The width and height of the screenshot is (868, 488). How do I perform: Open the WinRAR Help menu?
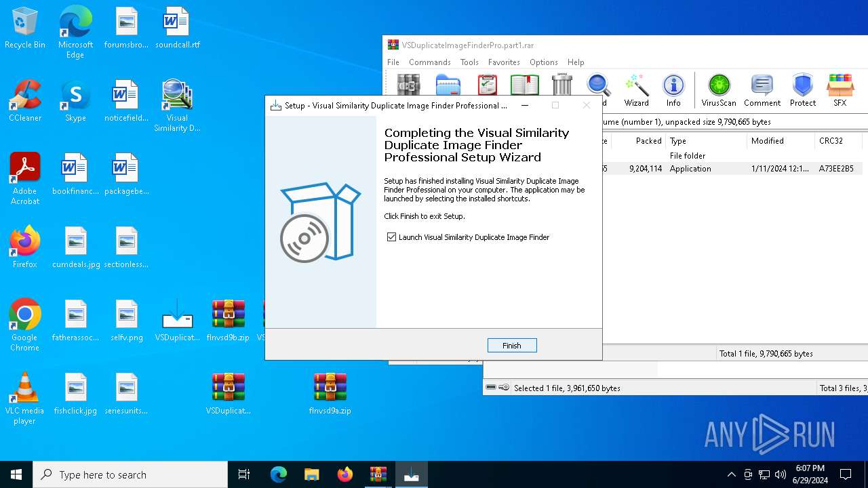[x=576, y=62]
